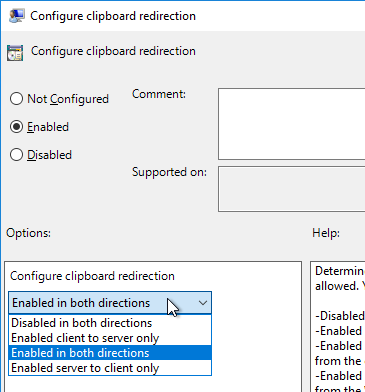
Task: Click the Comment field label
Action: (159, 94)
